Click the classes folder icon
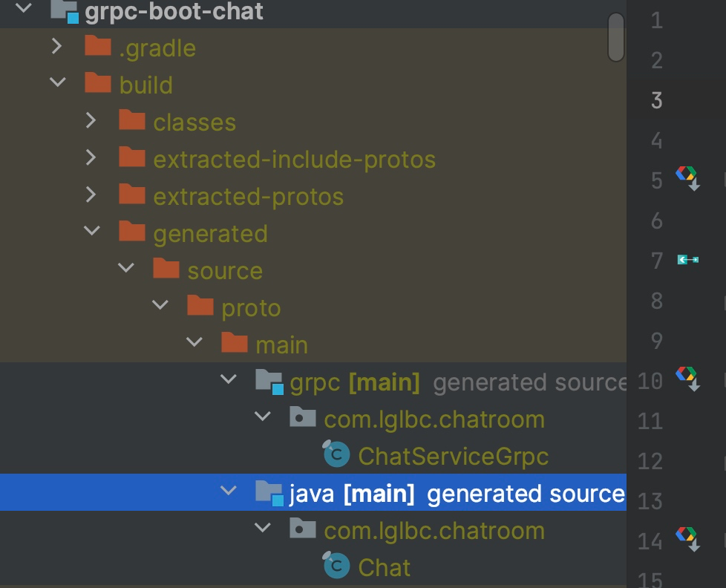This screenshot has width=726, height=588. pos(132,120)
